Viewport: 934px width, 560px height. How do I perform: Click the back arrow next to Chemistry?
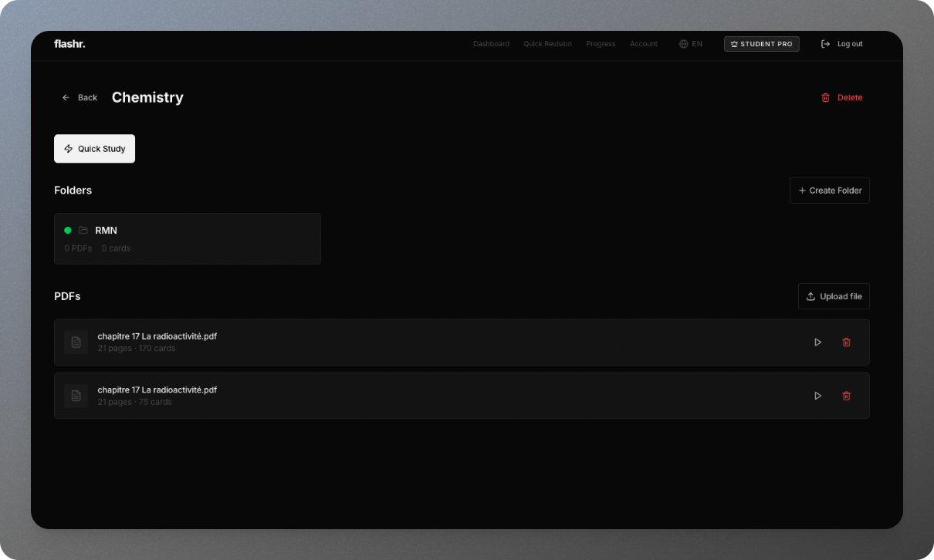pyautogui.click(x=66, y=97)
